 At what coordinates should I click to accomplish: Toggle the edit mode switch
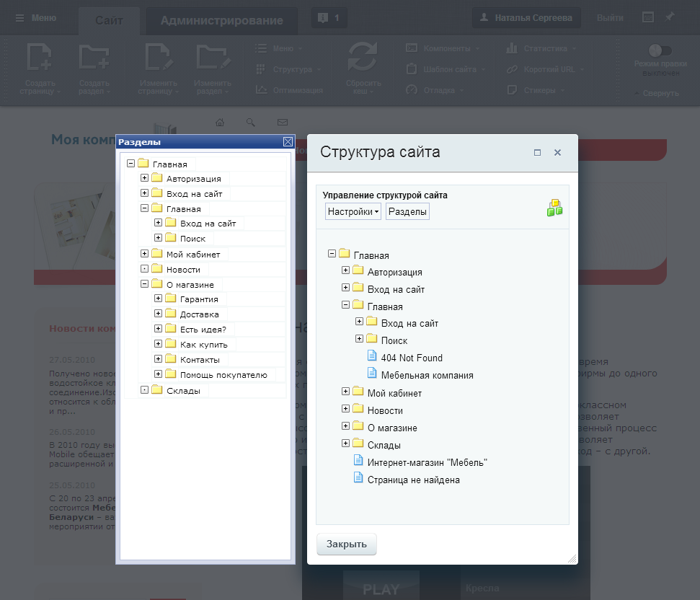660,50
